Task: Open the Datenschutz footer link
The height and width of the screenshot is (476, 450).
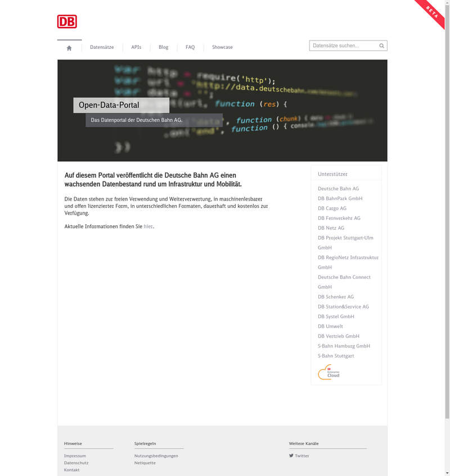Action: pos(76,463)
